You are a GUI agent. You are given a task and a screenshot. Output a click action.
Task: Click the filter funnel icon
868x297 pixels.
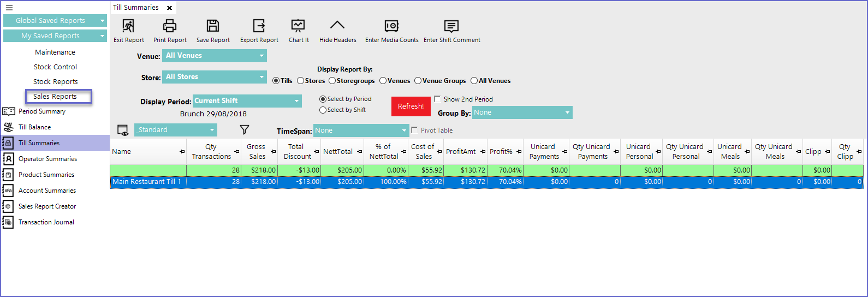pos(245,129)
